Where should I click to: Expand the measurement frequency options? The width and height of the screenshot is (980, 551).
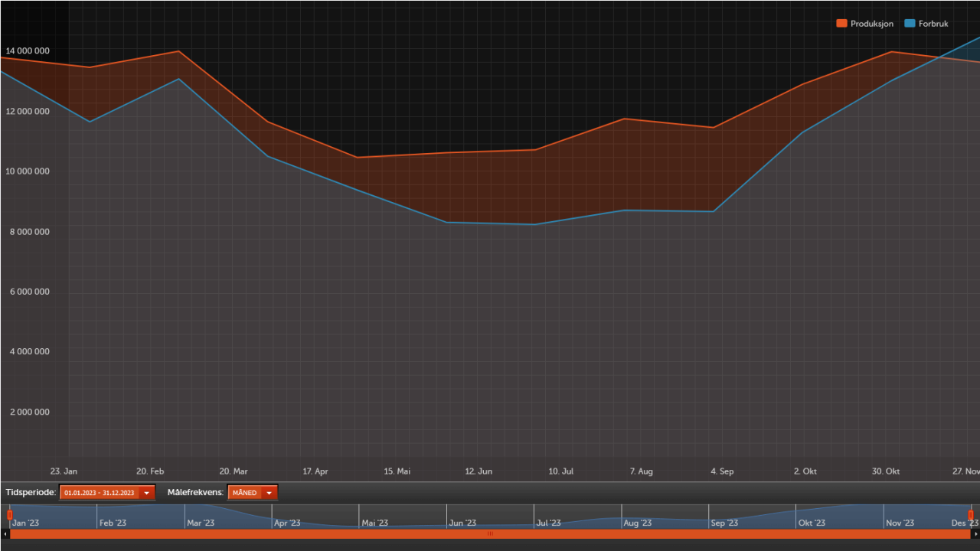253,492
